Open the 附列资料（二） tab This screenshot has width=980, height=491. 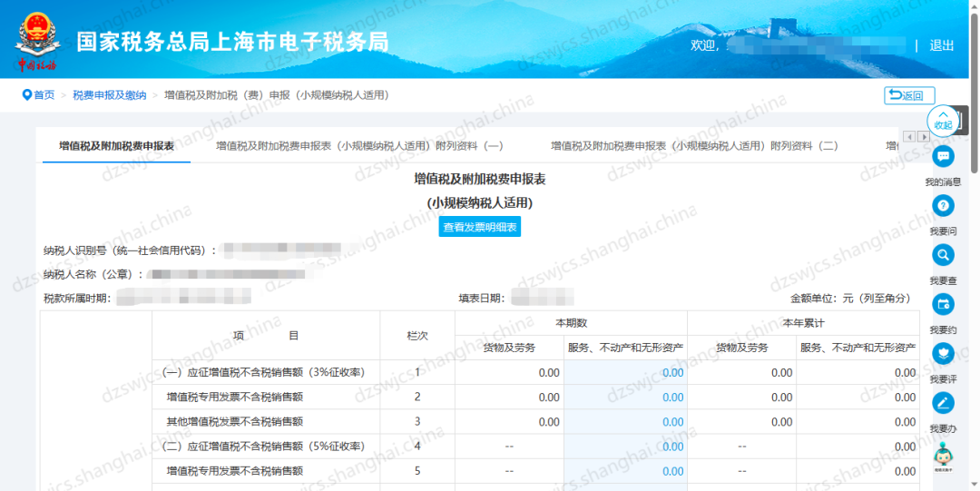(694, 145)
